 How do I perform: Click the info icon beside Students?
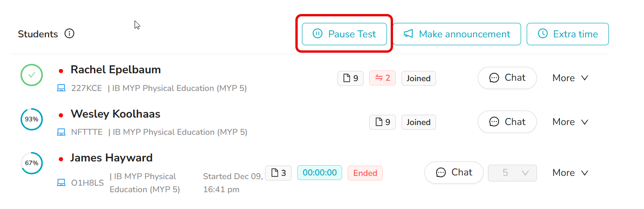[70, 34]
